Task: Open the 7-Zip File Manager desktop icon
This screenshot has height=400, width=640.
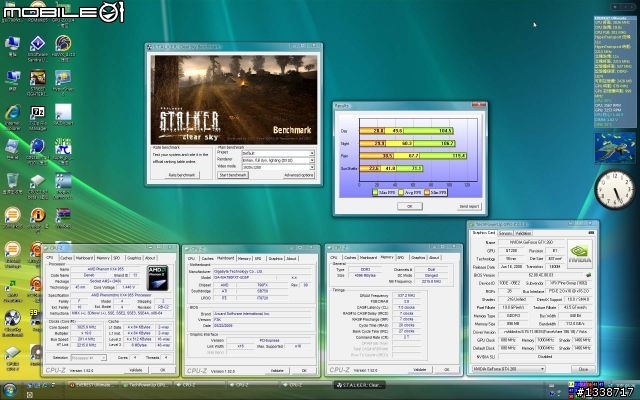Action: (39, 112)
